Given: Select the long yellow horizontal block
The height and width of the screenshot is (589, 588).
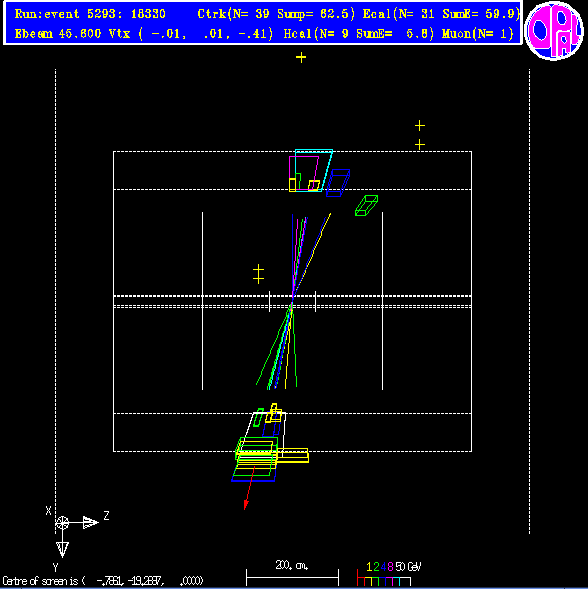Looking at the screenshot, I should coord(292,455).
